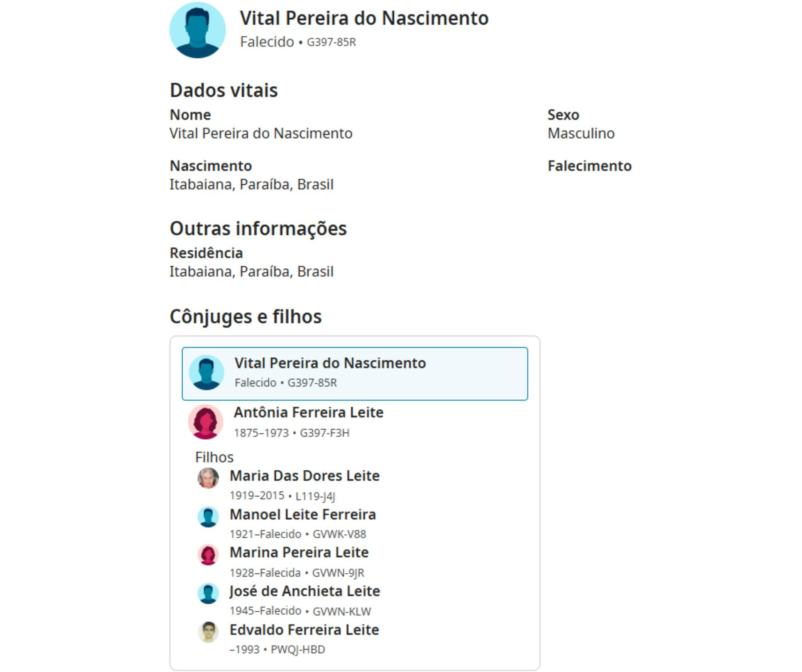View José de Anchieta Leite's record
This screenshot has width=802, height=672.
coord(304,591)
